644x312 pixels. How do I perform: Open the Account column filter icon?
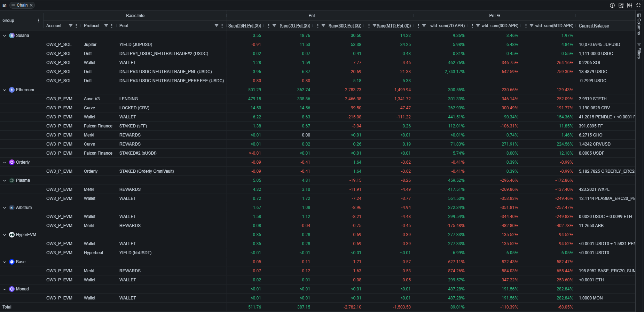tap(71, 26)
